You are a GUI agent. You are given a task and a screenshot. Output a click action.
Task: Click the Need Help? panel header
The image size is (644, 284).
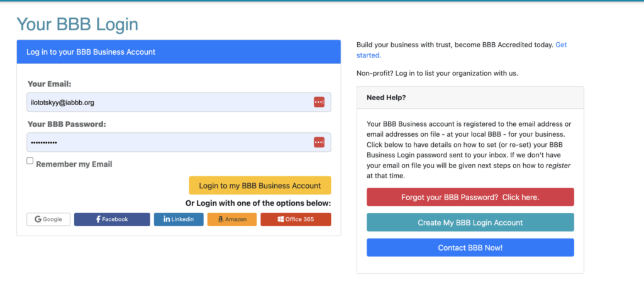point(470,98)
